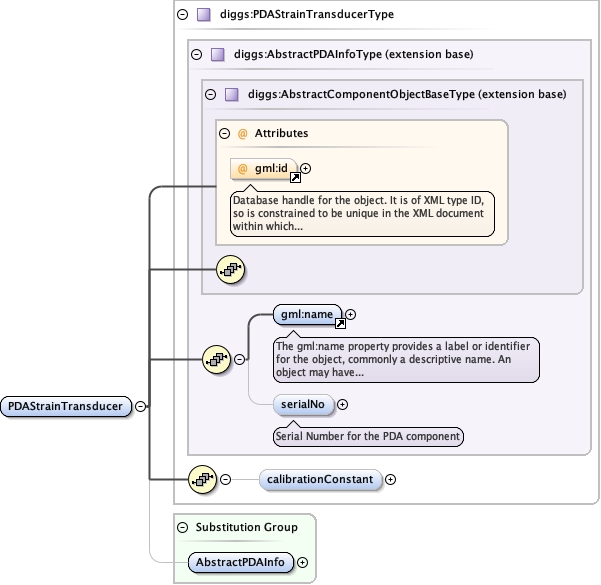The image size is (601, 585).
Task: Collapse the Substitution Group panel
Action: click(182, 527)
